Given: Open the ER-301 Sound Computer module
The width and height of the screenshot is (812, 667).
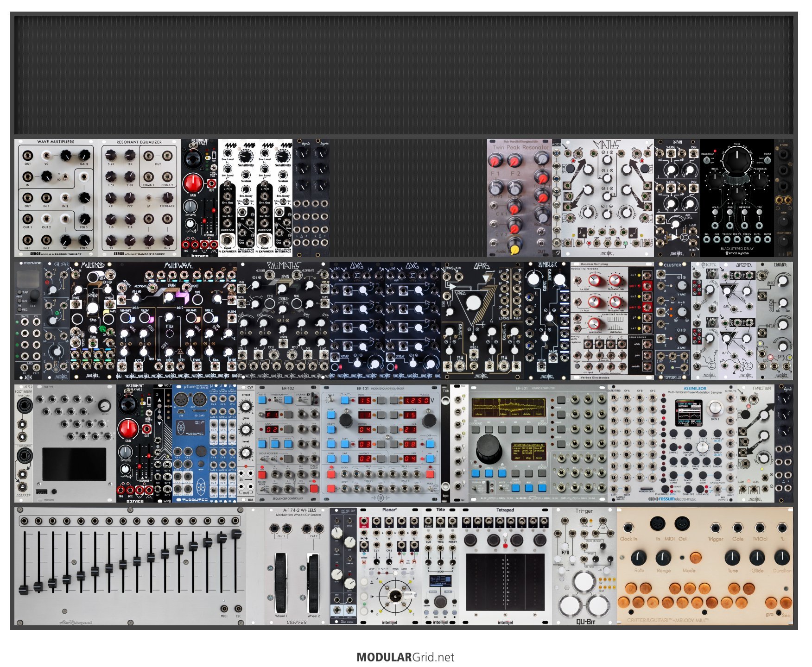Looking at the screenshot, I should pos(538,443).
